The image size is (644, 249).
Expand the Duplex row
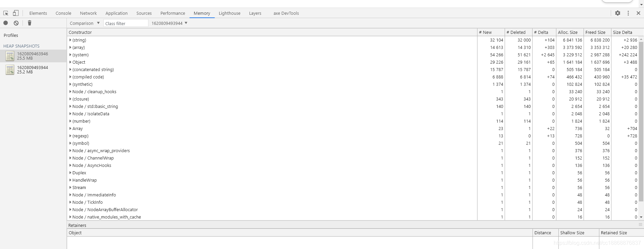click(x=70, y=173)
